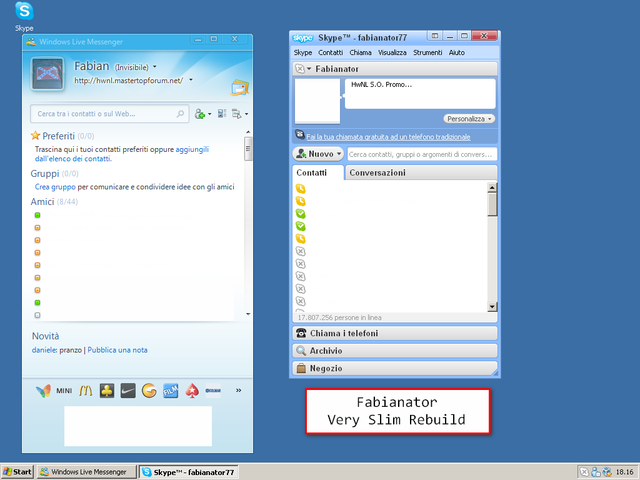This screenshot has height=480, width=640.
Task: Open the Skype menu in Skype window
Action: (303, 53)
